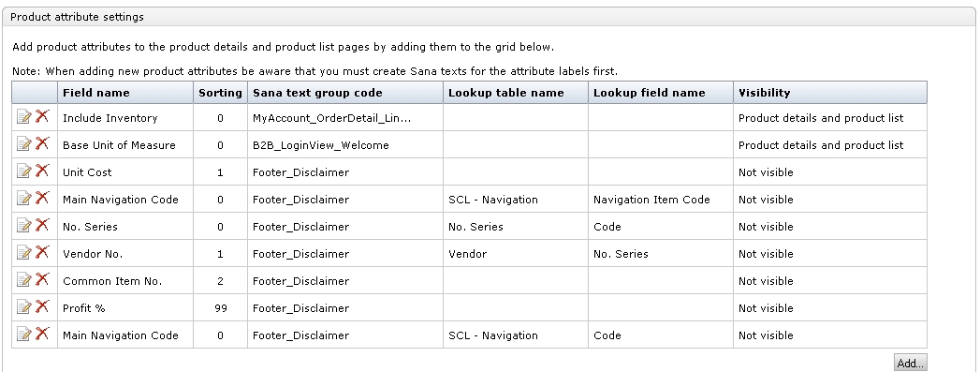Viewport: 980px width, 372px height.
Task: Edit the No. Series row
Action: [23, 226]
